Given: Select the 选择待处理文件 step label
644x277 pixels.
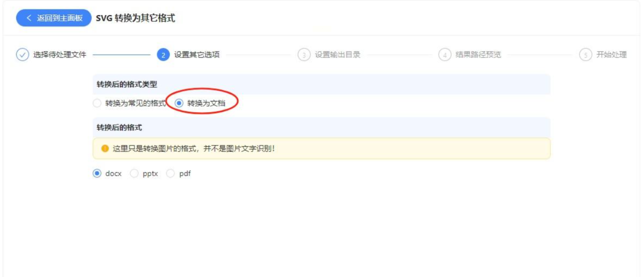Looking at the screenshot, I should tap(60, 54).
